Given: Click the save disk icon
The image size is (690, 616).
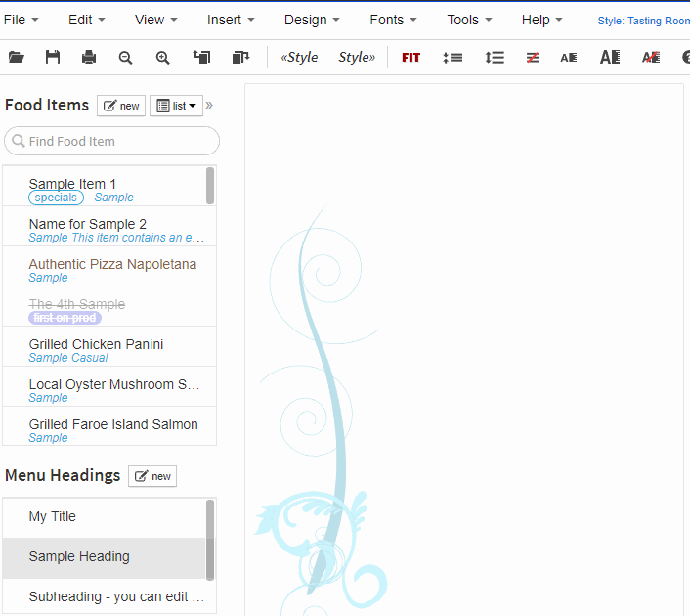Looking at the screenshot, I should tap(53, 57).
